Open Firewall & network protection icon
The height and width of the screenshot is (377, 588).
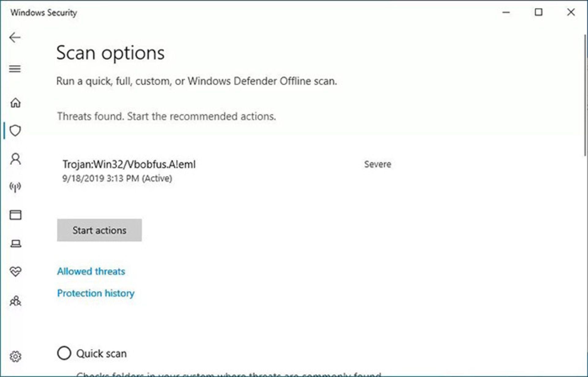15,187
